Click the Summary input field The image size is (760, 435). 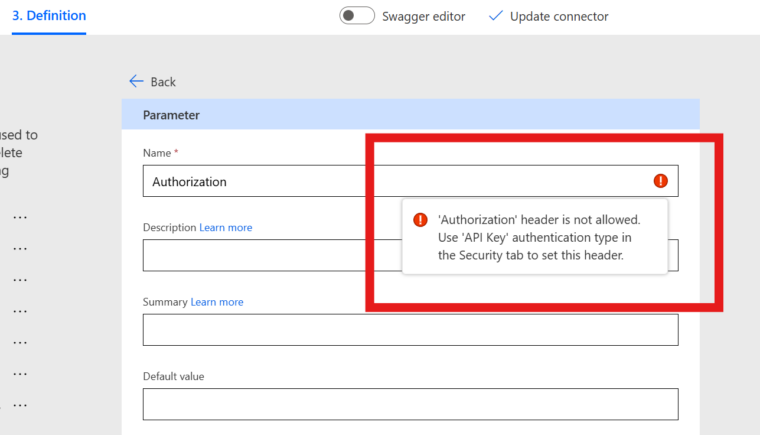tap(411, 330)
